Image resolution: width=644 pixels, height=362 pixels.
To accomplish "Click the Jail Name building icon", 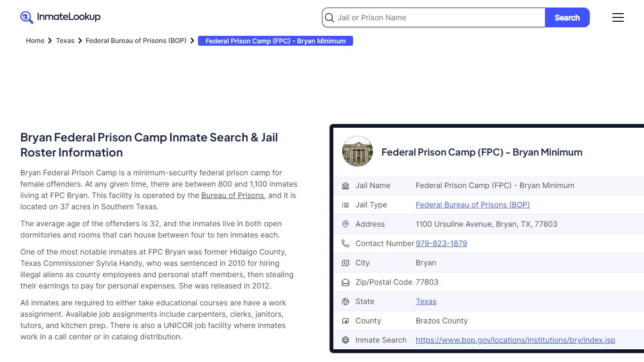I will coord(346,186).
